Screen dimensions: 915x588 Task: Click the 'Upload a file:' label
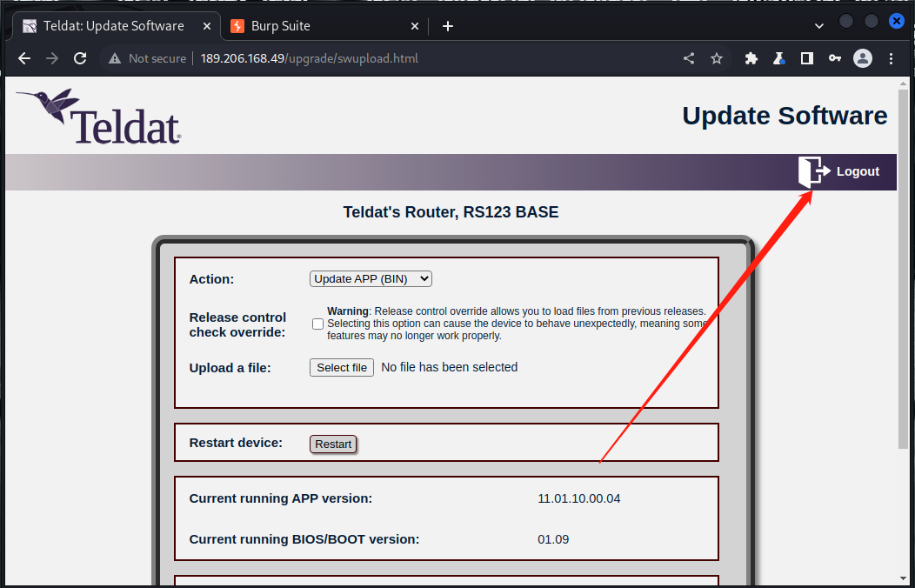230,368
